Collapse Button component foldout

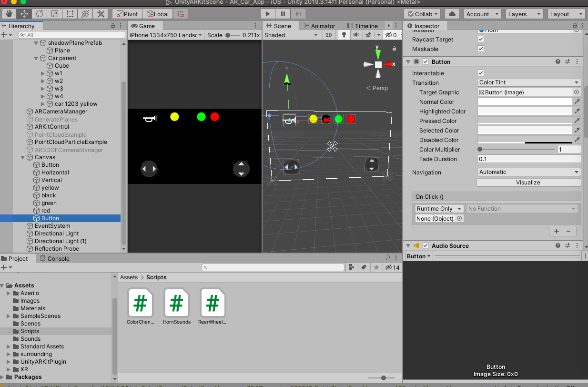(408, 61)
